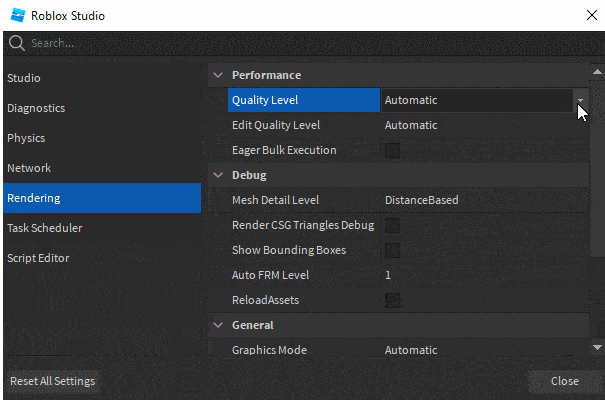Collapse the Performance section

(218, 75)
